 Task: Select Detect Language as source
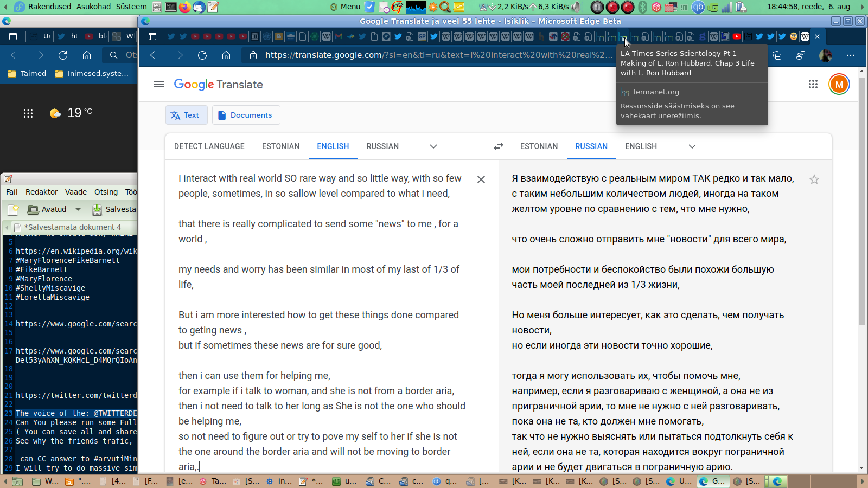pyautogui.click(x=209, y=146)
